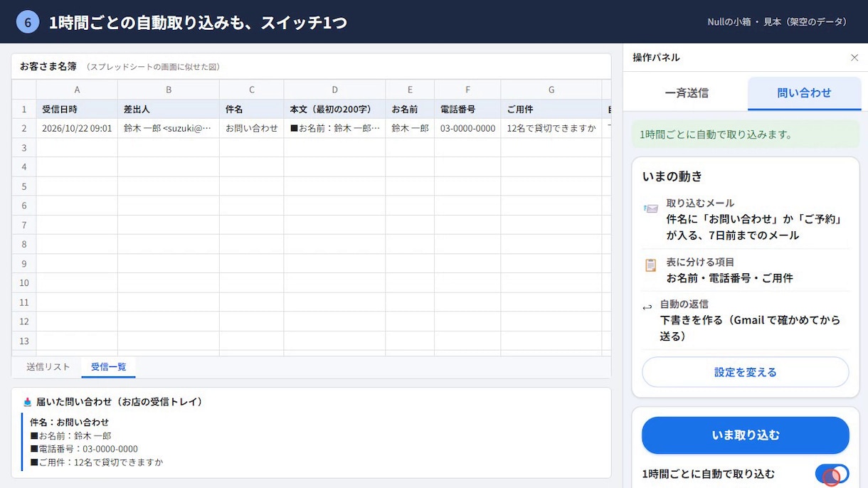This screenshot has width=868, height=488.
Task: Click the 1時間ごとに自動で取り込む label text
Action: click(x=708, y=474)
